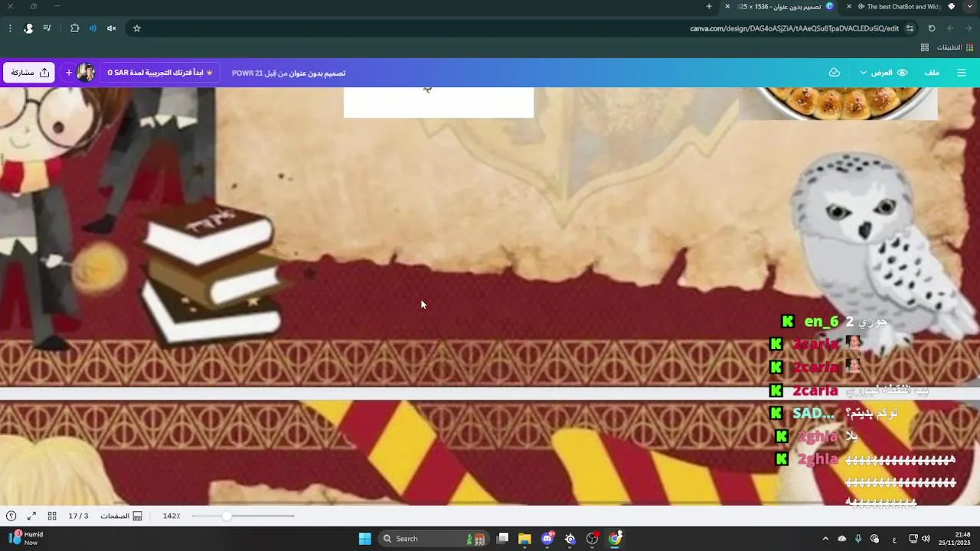Viewport: 980px width, 551px height.
Task: Click the page counter 17 / 3
Action: tap(78, 517)
